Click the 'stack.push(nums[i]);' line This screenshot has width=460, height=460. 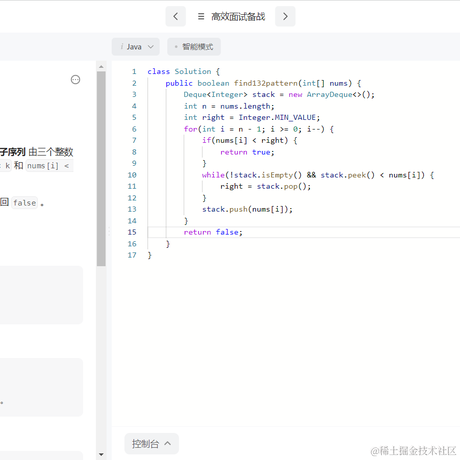click(247, 209)
